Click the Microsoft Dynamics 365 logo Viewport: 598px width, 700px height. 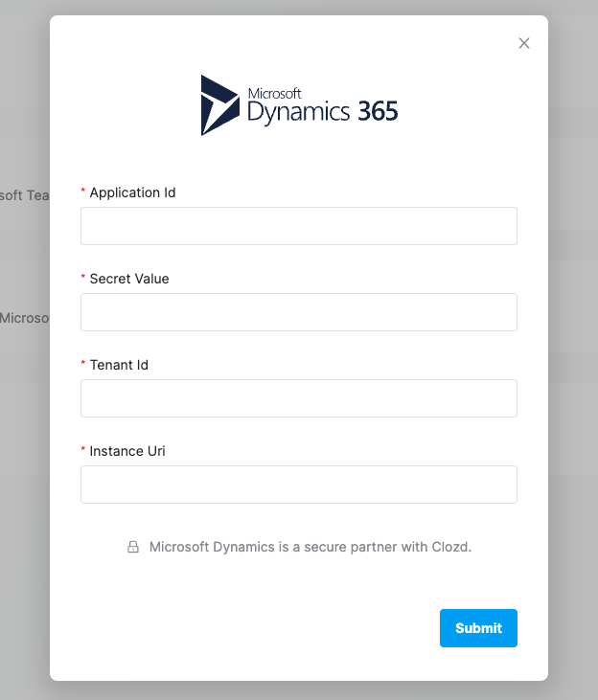[299, 105]
